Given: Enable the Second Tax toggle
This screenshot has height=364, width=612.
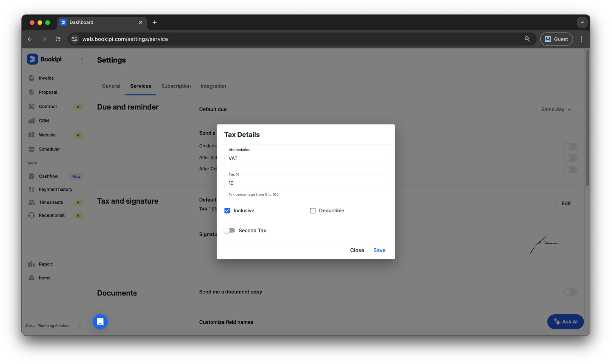Looking at the screenshot, I should [229, 230].
